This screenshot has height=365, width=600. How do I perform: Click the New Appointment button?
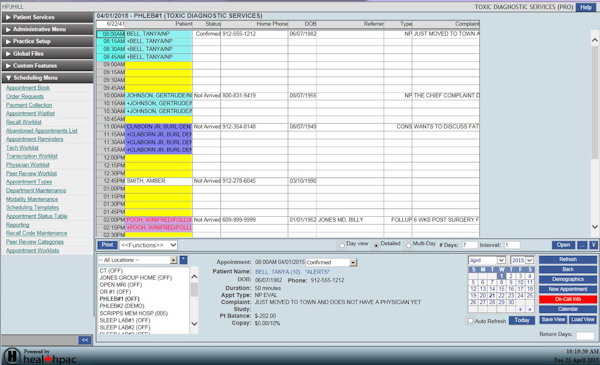pos(568,290)
